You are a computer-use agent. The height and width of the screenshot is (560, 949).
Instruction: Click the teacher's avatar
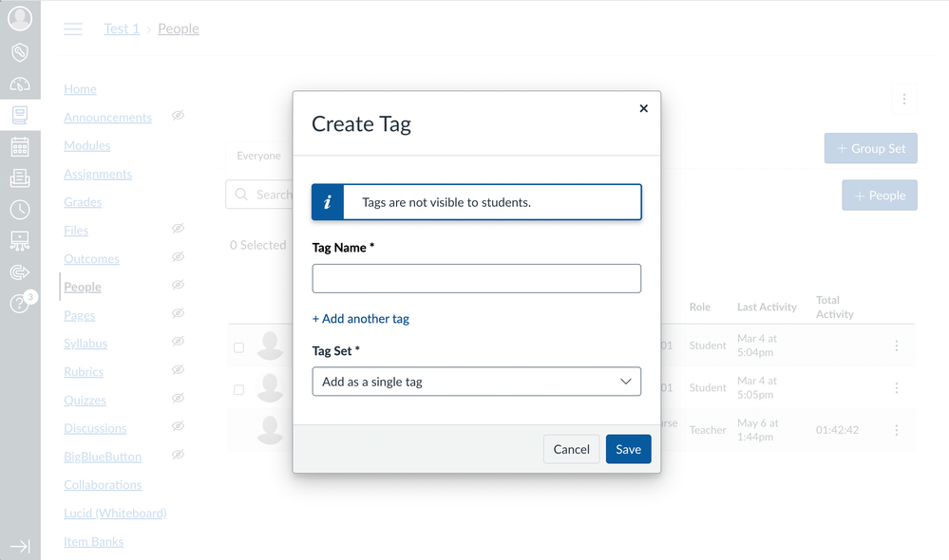(270, 430)
